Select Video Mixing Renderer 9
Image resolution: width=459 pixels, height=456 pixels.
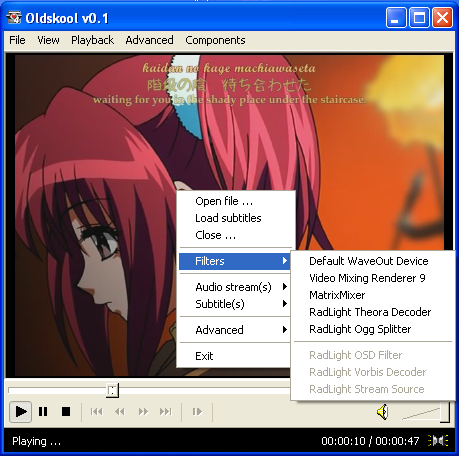(x=373, y=278)
